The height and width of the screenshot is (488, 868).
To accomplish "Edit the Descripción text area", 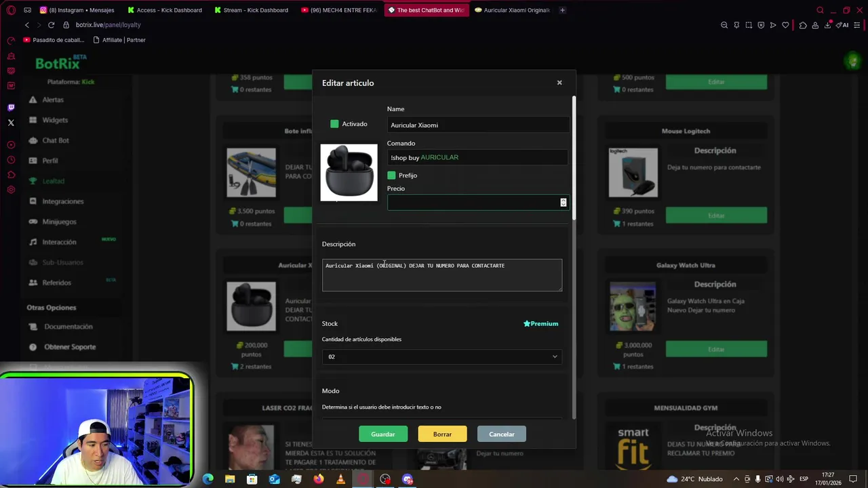I will click(442, 275).
